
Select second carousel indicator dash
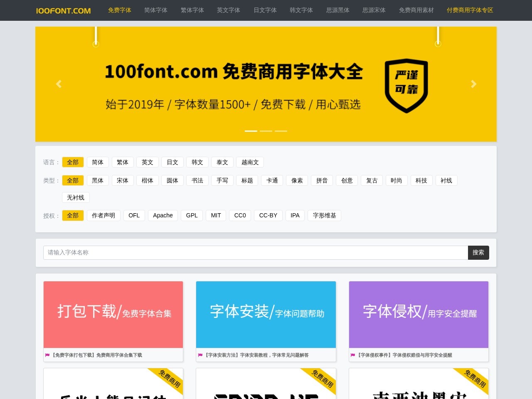tap(266, 131)
